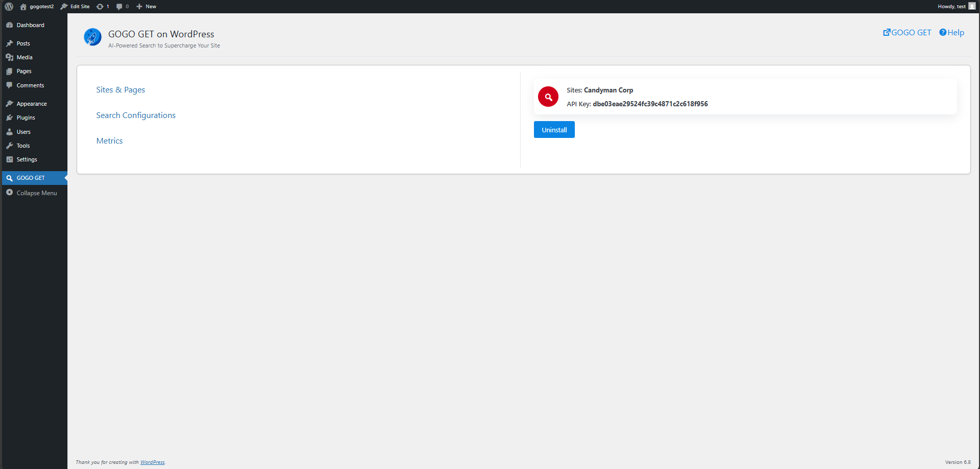Click Howdy, test account menu
Image resolution: width=980 pixels, height=469 pixels.
[956, 7]
